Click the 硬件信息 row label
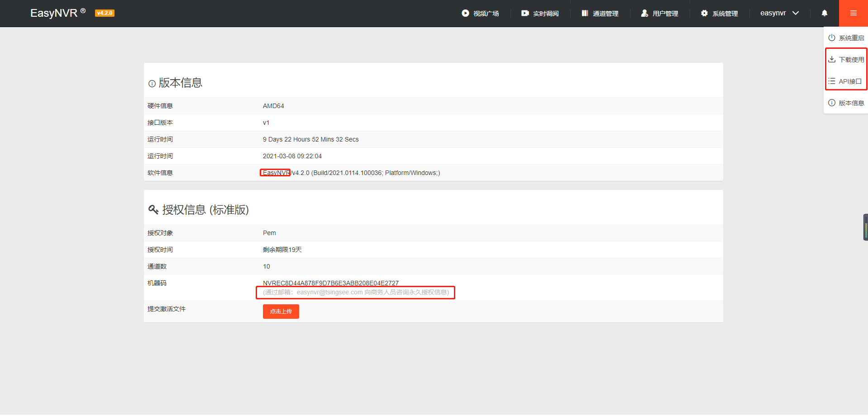868x416 pixels. coord(160,106)
